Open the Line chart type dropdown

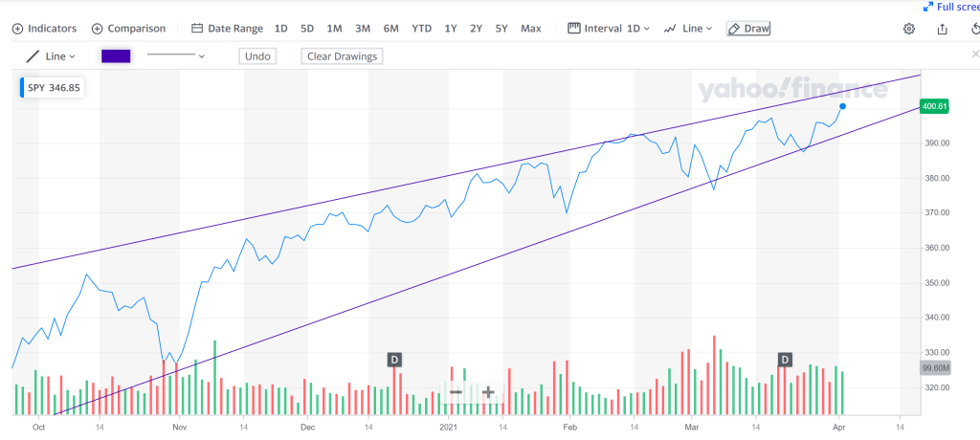tap(688, 29)
